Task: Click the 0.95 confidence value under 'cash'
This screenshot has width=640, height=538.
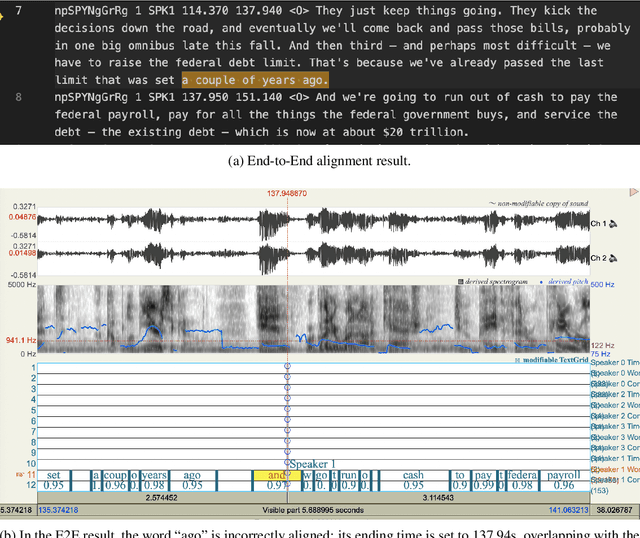Action: coord(413,485)
